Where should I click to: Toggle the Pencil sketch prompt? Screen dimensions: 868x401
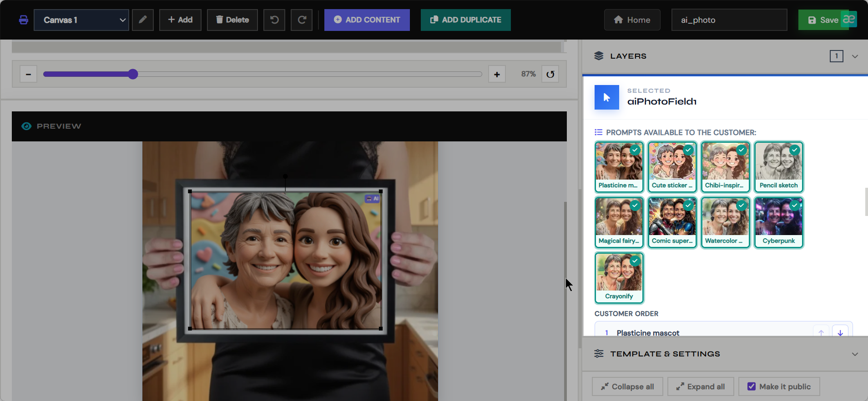[779, 167]
